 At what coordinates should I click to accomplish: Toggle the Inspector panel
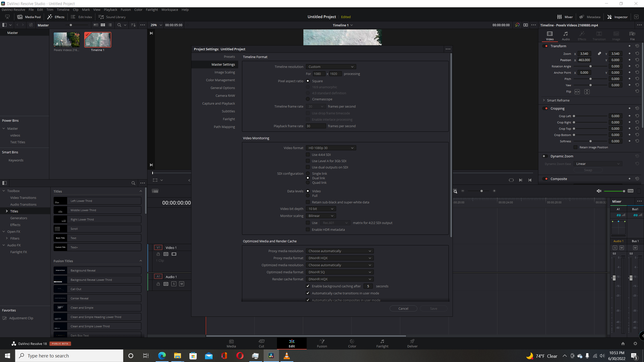pyautogui.click(x=617, y=17)
